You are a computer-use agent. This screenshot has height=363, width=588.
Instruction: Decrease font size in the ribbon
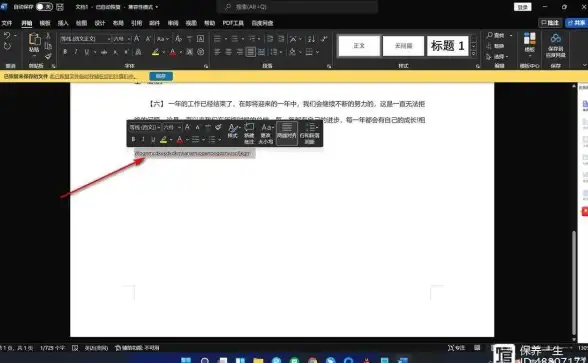pyautogui.click(x=148, y=39)
